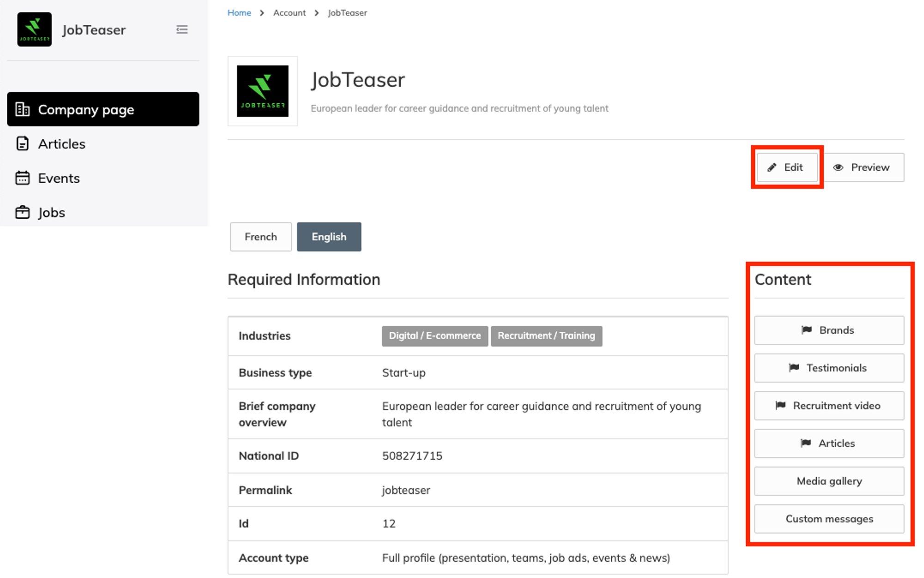Switch to the French language tab
This screenshot has height=578, width=924.
pyautogui.click(x=261, y=237)
